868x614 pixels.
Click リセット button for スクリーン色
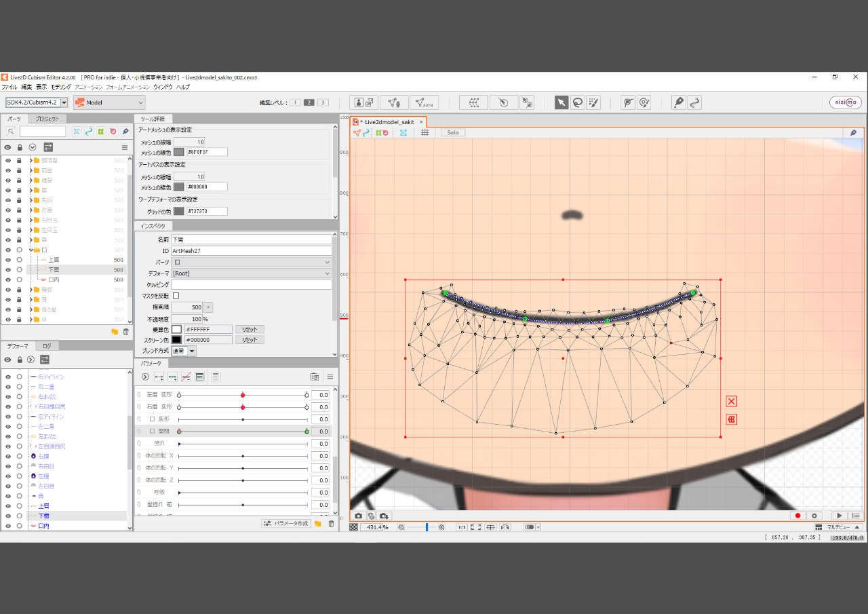click(250, 340)
